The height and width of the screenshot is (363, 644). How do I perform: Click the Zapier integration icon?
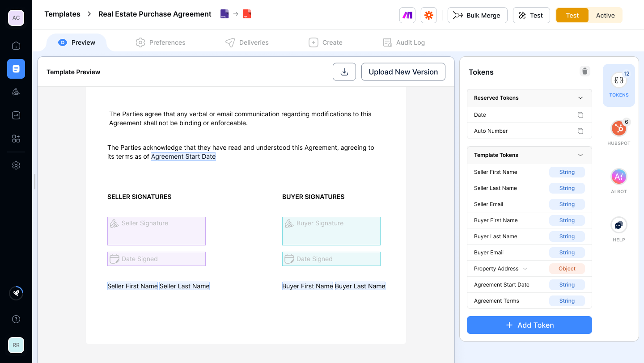click(x=428, y=15)
